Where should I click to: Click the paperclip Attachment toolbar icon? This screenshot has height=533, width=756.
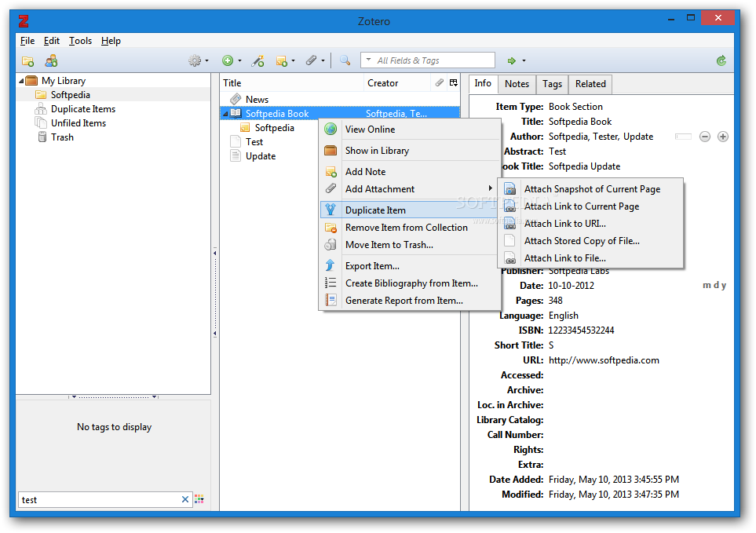coord(312,60)
